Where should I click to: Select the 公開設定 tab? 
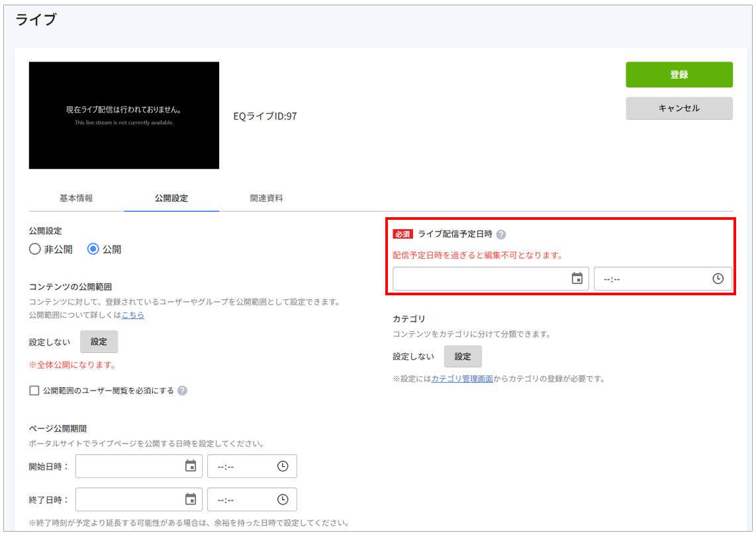171,198
